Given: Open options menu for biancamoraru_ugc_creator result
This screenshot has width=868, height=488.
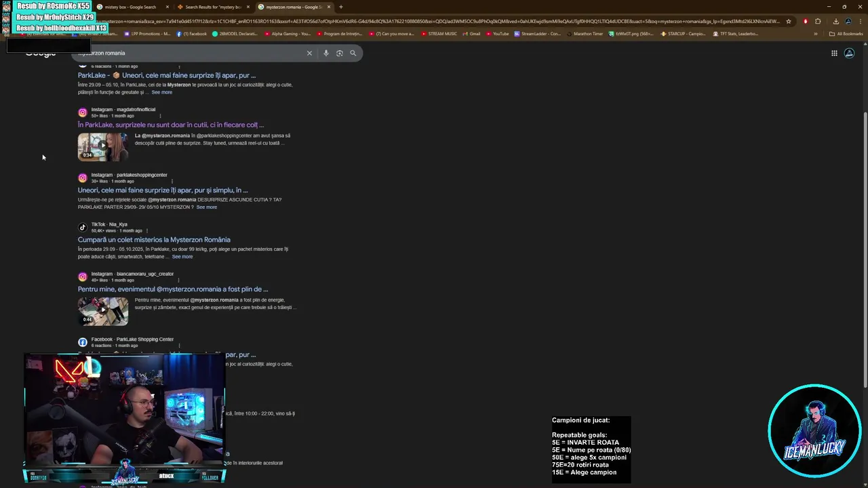Looking at the screenshot, I should [x=179, y=280].
